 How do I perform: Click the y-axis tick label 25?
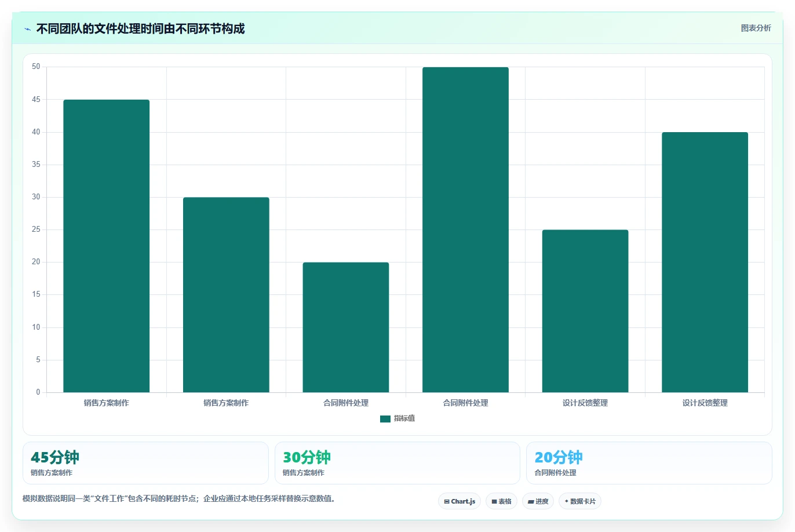pyautogui.click(x=36, y=229)
